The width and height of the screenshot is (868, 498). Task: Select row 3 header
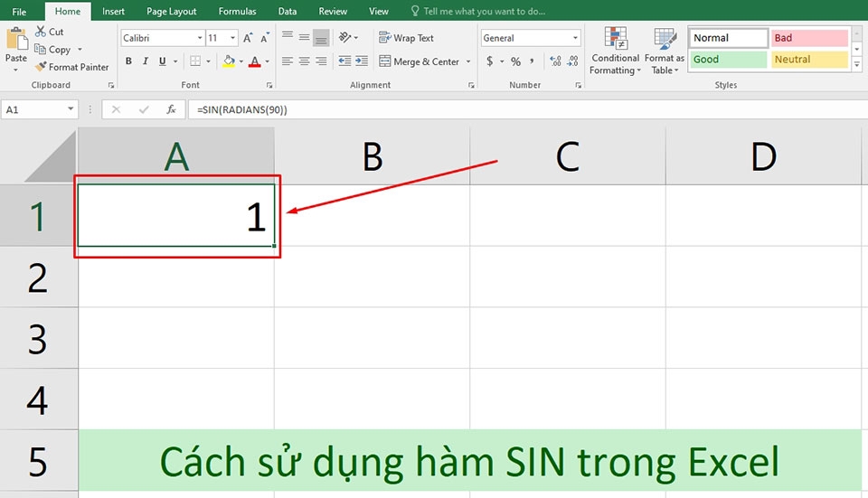click(x=39, y=338)
